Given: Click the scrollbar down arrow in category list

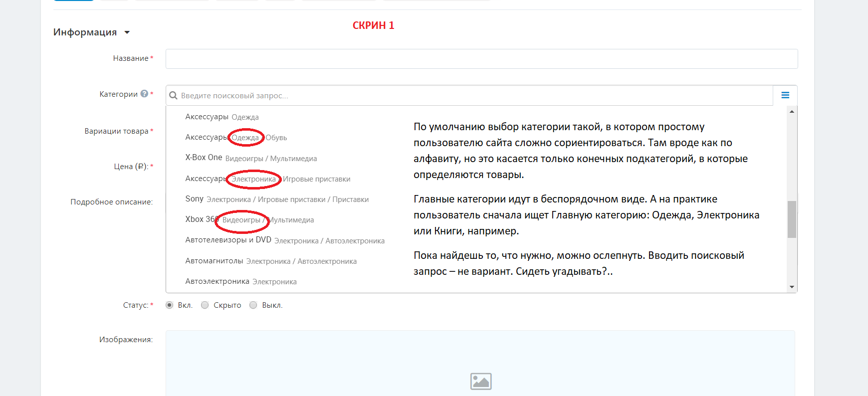Looking at the screenshot, I should pyautogui.click(x=792, y=287).
